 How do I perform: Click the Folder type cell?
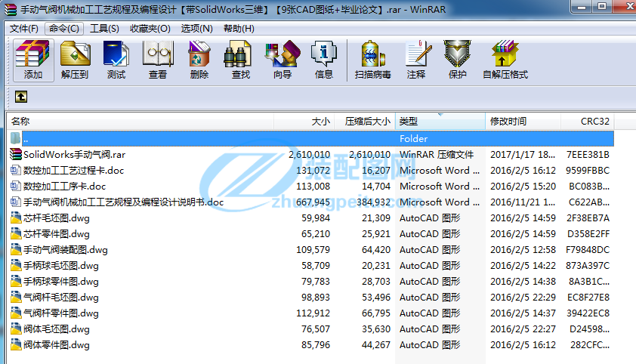click(413, 139)
